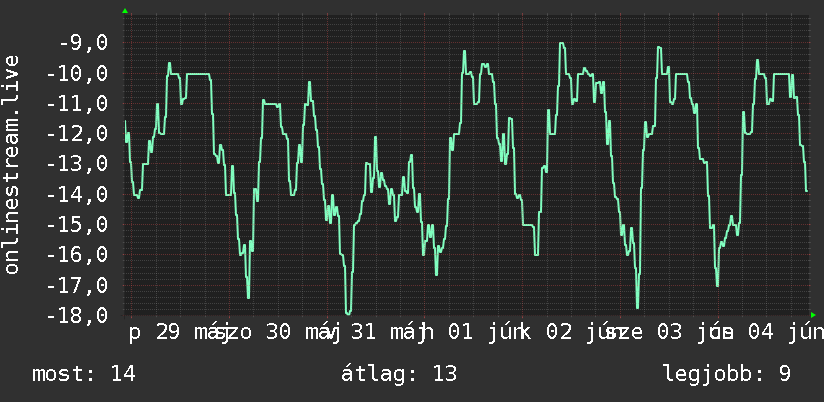
Task: Click the green arrow atop the y-axis
Action: click(x=125, y=11)
